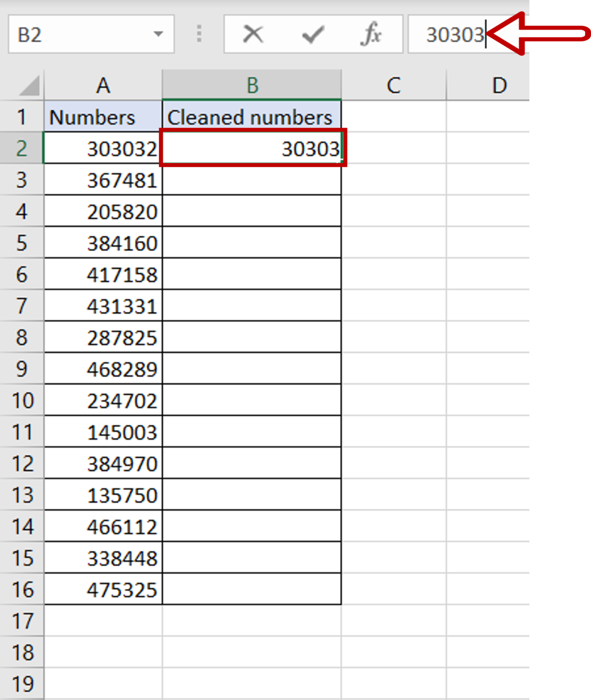591x700 pixels.
Task: Click the Cleaned numbers header cell
Action: coord(252,117)
